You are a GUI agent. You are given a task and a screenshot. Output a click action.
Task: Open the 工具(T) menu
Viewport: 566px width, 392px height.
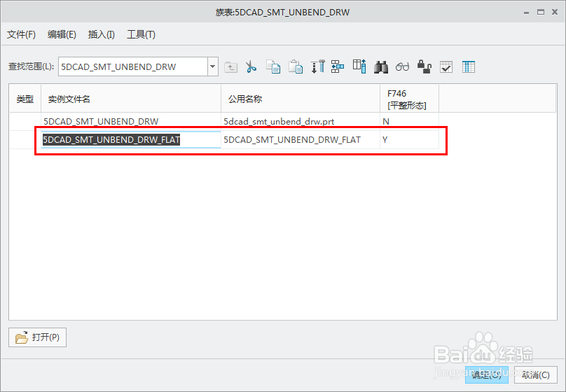click(141, 34)
